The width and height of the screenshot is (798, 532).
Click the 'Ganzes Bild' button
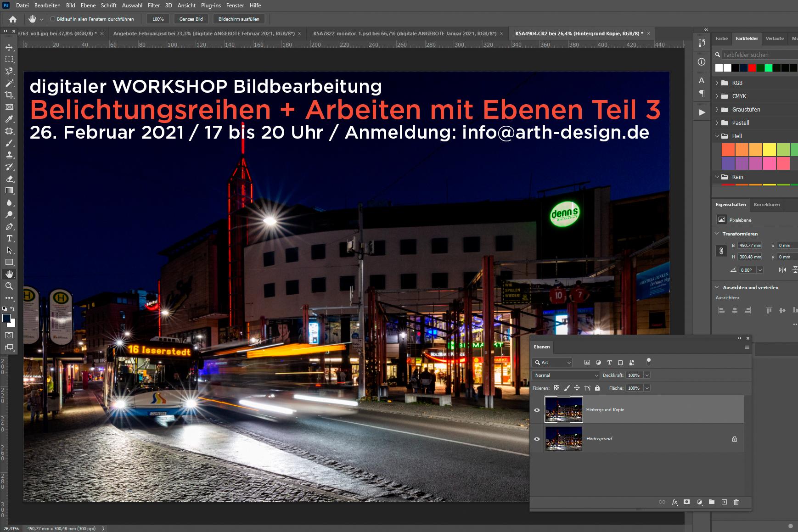click(191, 19)
